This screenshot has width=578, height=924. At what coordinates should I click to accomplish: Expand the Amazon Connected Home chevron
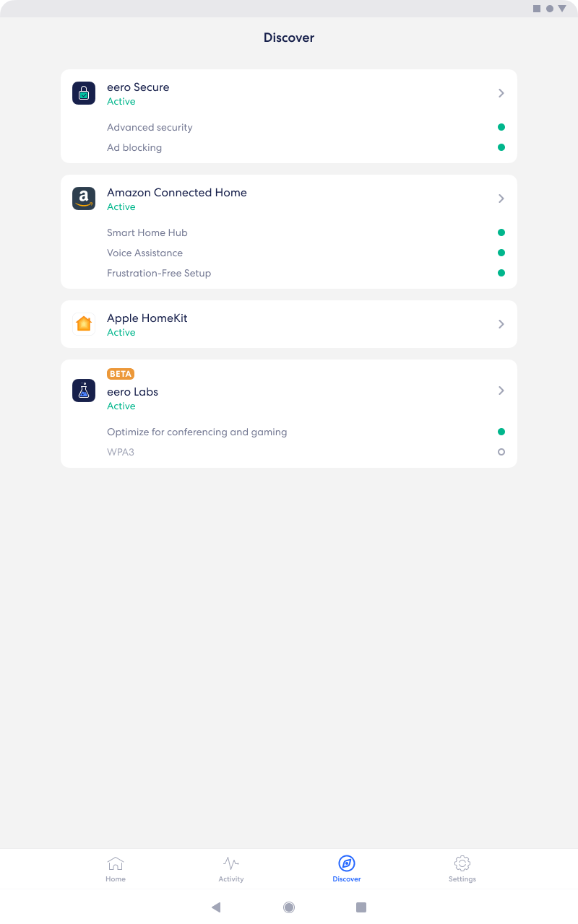tap(501, 199)
